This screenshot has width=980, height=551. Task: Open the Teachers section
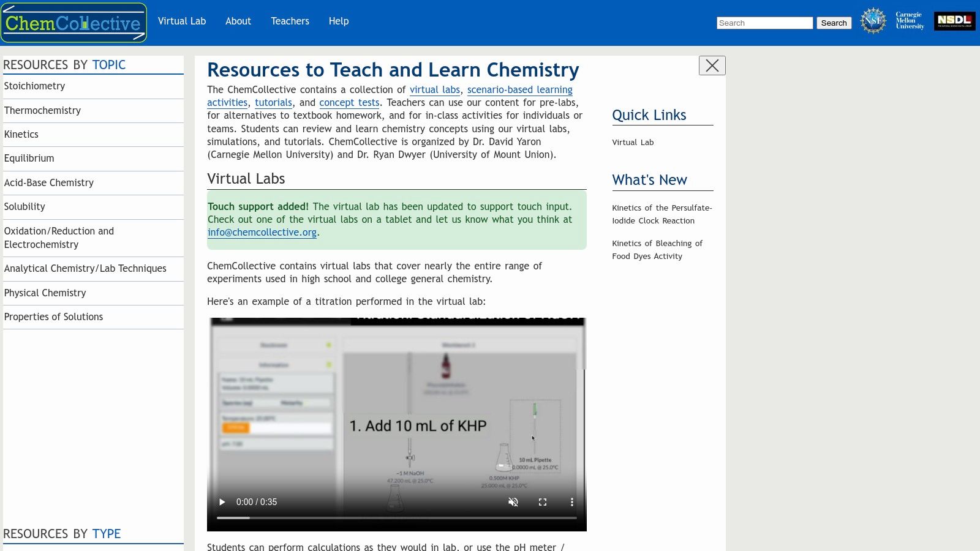[290, 21]
